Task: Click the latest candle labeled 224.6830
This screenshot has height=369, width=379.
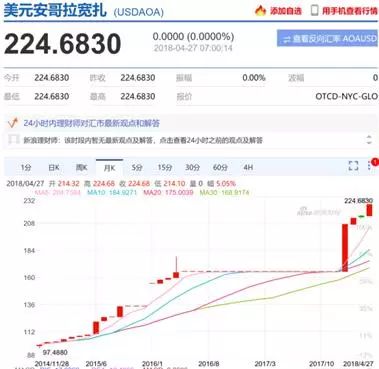Action: click(369, 210)
